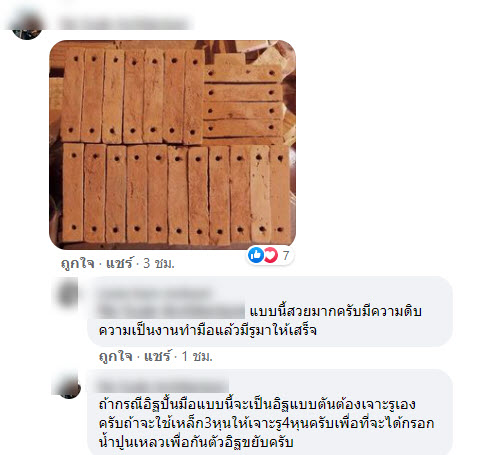Click tagged name before แบบนี้สวยมากครับ
Viewport: 495px width, 455px height.
point(171,311)
